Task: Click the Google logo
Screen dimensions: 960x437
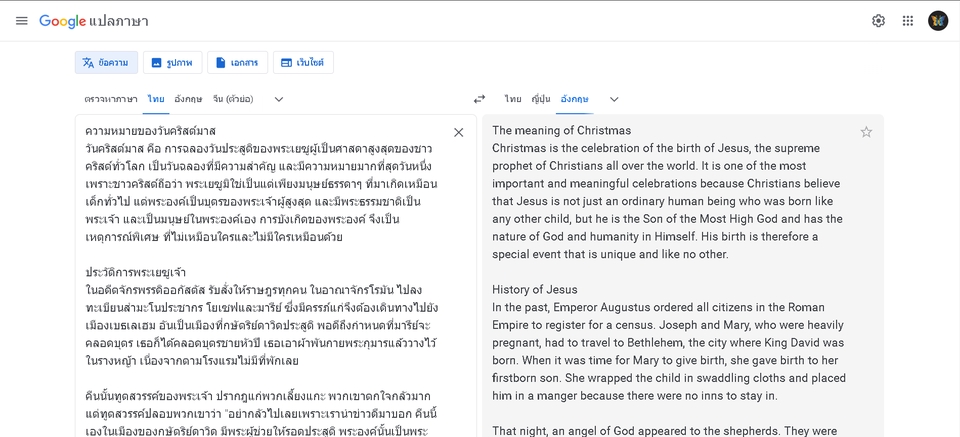Action: click(62, 21)
